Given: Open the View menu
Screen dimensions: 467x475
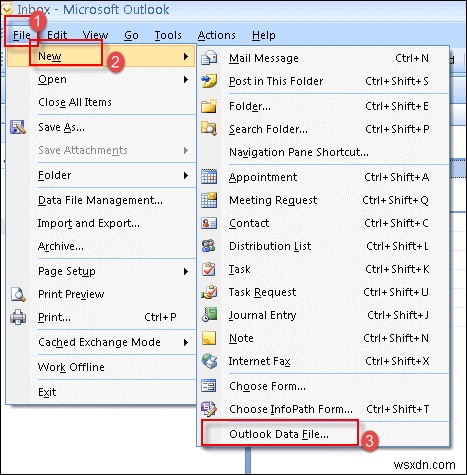Looking at the screenshot, I should 95,35.
